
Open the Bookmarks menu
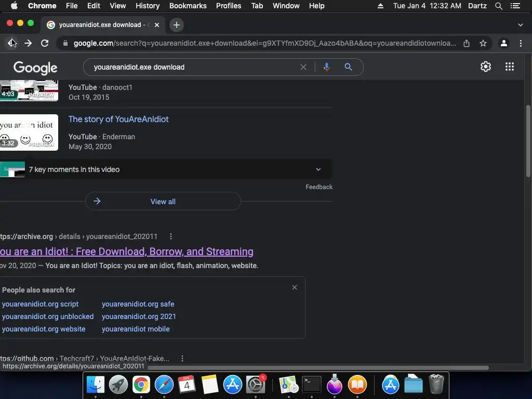(x=188, y=6)
